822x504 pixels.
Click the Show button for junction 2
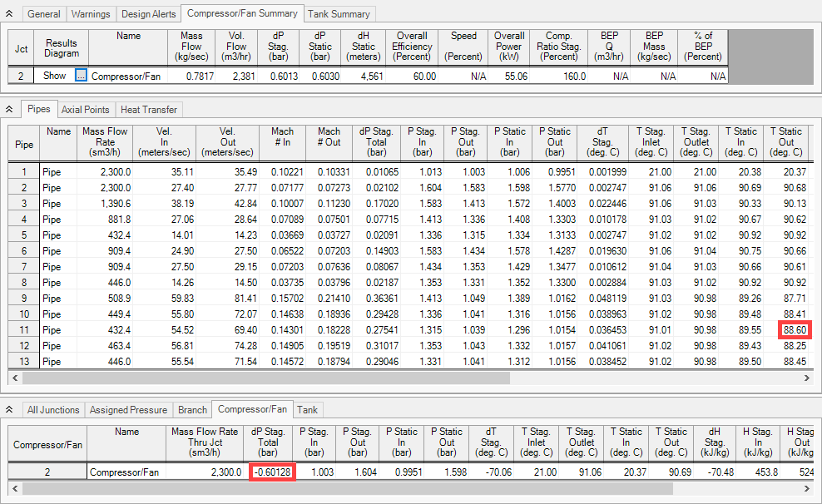coord(53,75)
